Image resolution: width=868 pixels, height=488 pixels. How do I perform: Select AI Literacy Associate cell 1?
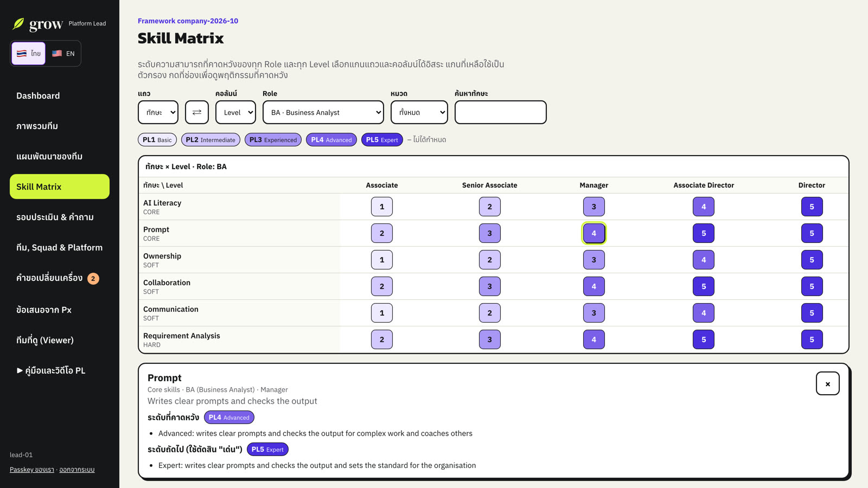382,207
